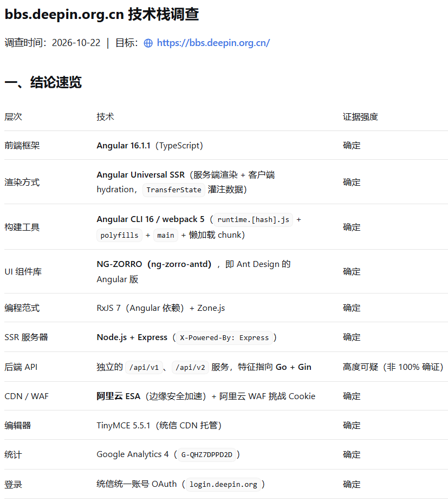Click the code tag 'G-QHZ7DPPD2D'
The image size is (448, 502).
(206, 455)
